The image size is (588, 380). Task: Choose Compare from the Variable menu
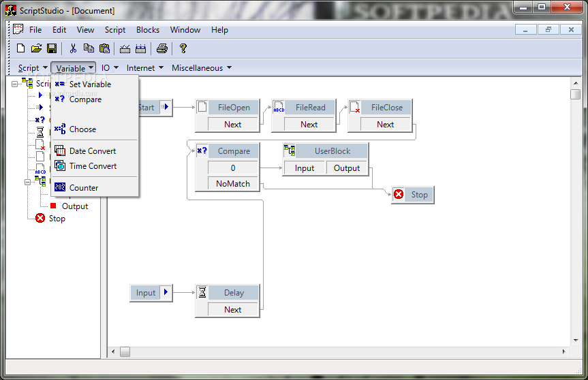click(x=95, y=99)
